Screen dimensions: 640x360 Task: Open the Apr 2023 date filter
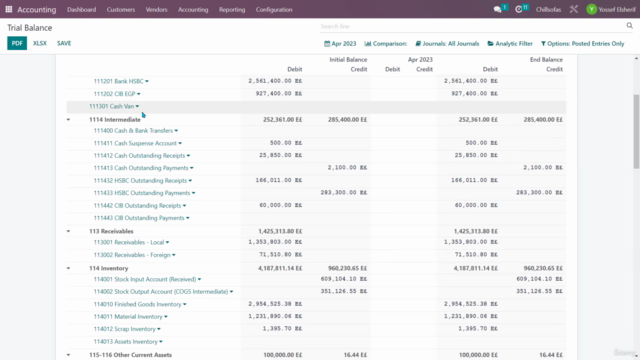[x=340, y=44]
